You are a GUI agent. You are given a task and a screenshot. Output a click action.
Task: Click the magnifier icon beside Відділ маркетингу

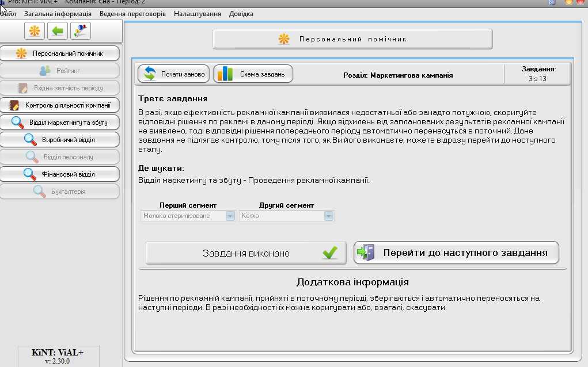(x=18, y=123)
